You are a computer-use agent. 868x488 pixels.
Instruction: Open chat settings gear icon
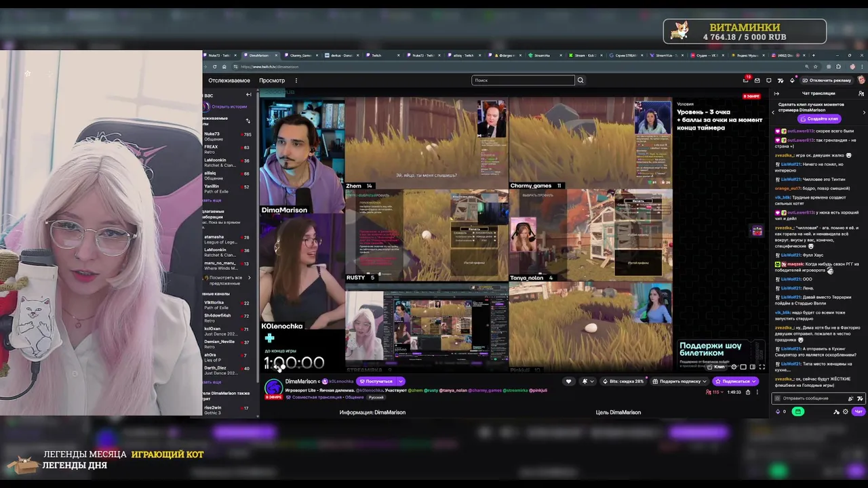point(846,411)
